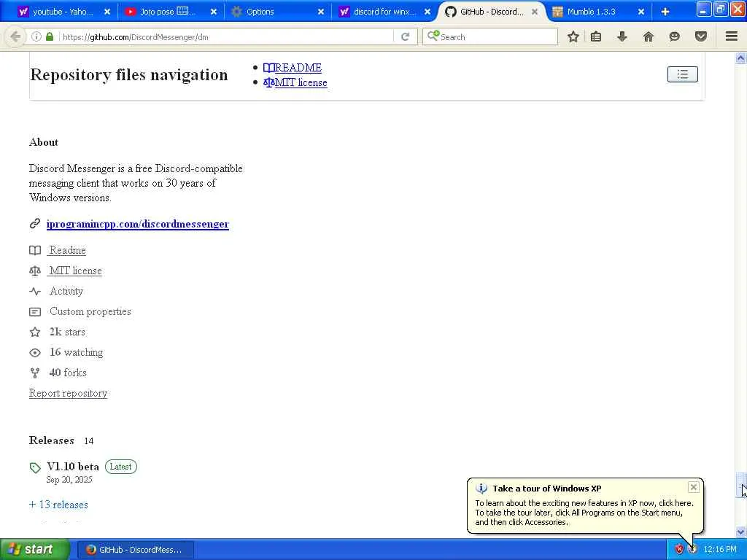The width and height of the screenshot is (747, 560).
Task: Open the Releases 14 heading link
Action: click(x=61, y=440)
